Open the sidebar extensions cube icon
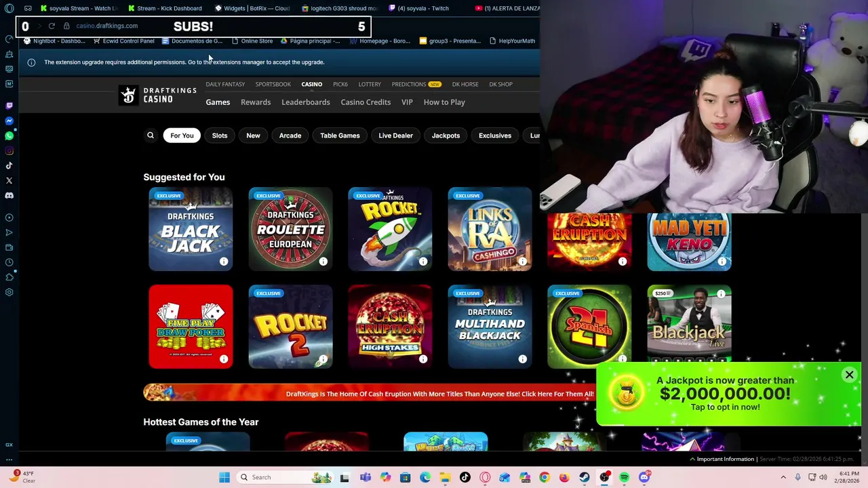 (x=9, y=277)
